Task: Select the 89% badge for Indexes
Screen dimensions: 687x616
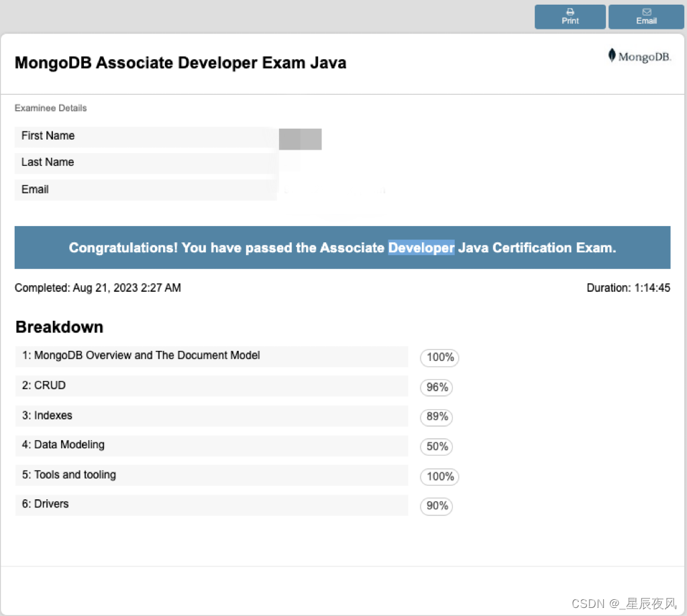Action: coord(436,417)
